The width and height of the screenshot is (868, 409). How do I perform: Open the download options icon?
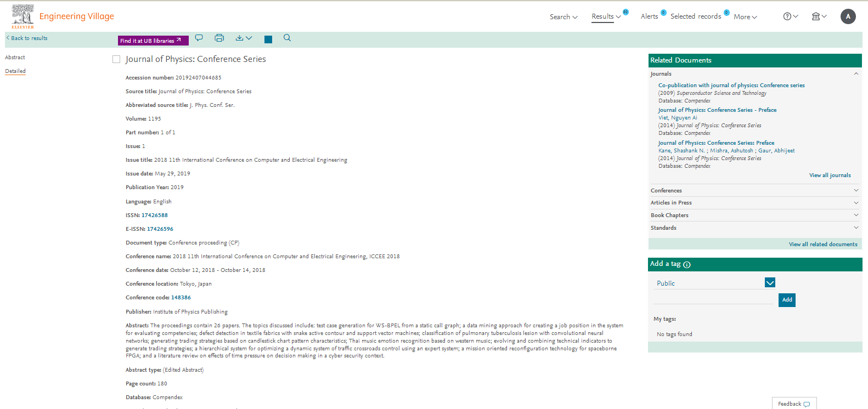(x=244, y=38)
